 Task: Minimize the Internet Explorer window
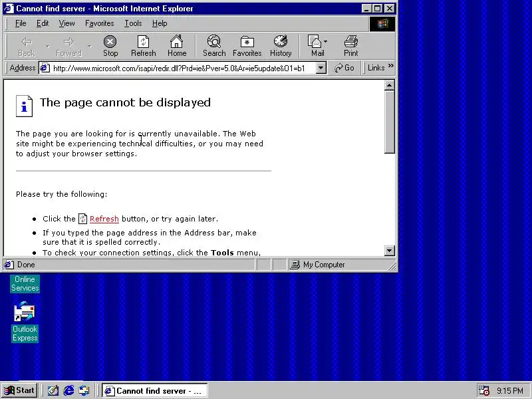click(x=366, y=9)
